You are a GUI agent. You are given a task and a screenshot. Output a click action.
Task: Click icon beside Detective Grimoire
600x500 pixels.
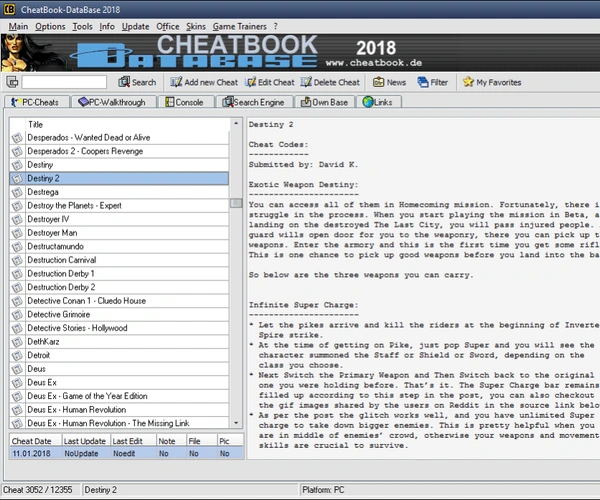17,314
